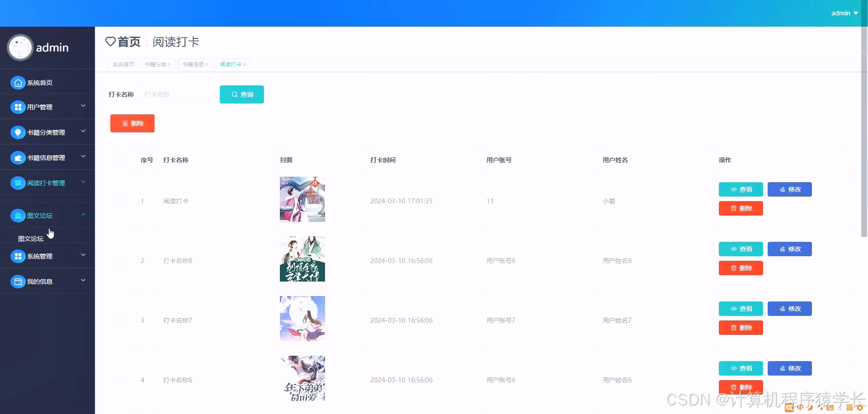Expand the 书籍信息管理 chevron
868x414 pixels.
83,156
